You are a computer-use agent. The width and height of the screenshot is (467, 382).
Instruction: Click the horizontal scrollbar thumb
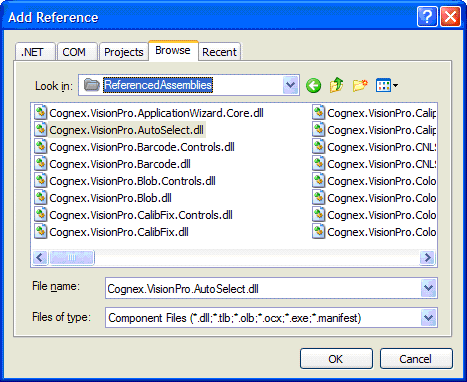point(72,257)
